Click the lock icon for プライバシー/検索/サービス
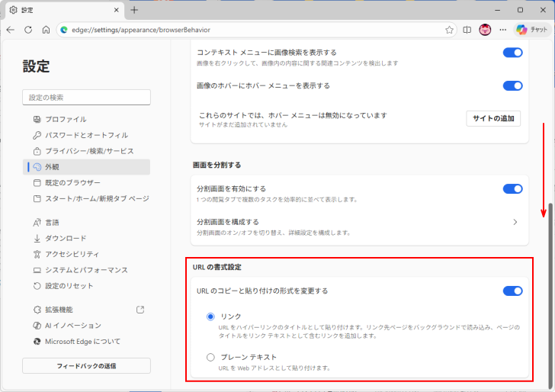This screenshot has width=555, height=392. point(37,151)
